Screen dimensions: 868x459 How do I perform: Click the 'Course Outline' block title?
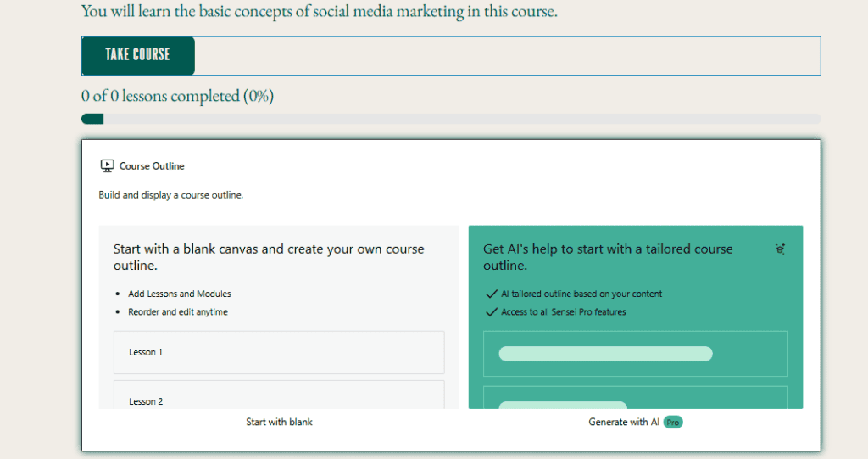pyautogui.click(x=152, y=165)
